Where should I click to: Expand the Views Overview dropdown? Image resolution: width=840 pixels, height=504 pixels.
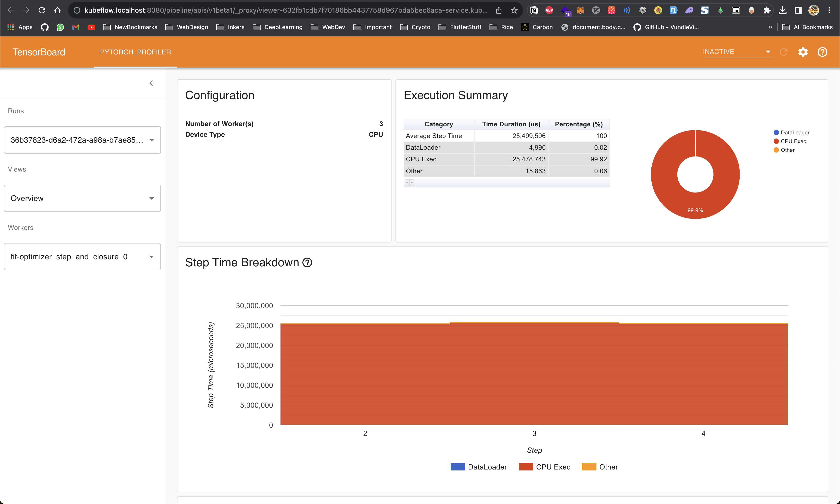(x=82, y=198)
